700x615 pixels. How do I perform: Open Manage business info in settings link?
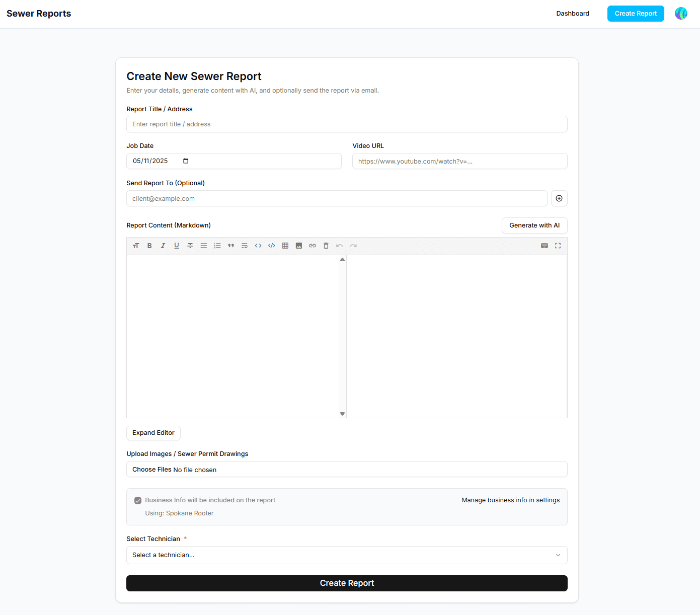[511, 500]
